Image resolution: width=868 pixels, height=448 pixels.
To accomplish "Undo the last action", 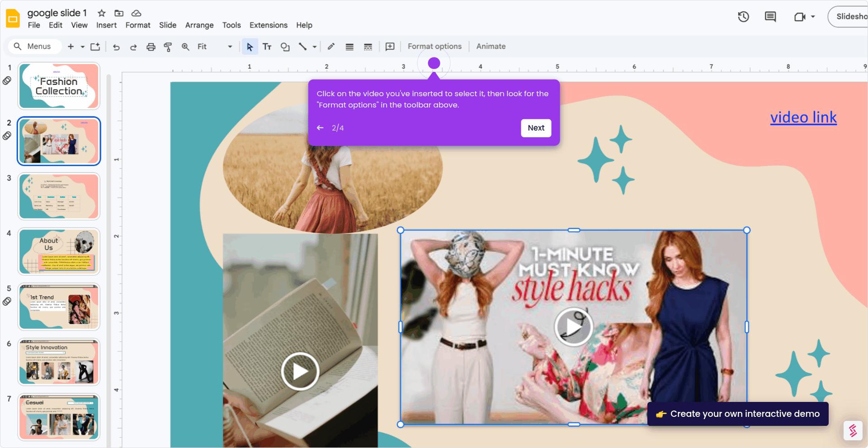I will click(x=116, y=47).
